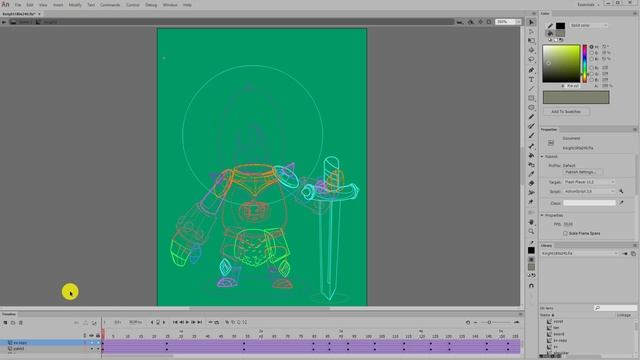
Task: Open the Commands menu
Action: [110, 5]
